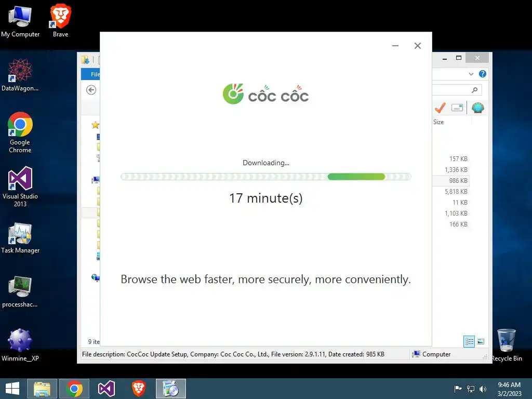Open Visual Studio from the taskbar
Image resolution: width=532 pixels, height=399 pixels.
click(x=106, y=389)
